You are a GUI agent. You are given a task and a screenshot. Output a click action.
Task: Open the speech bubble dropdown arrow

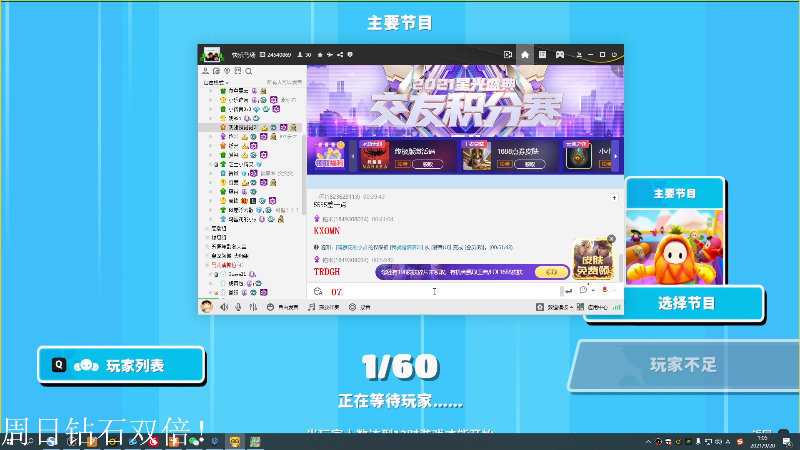[x=593, y=290]
